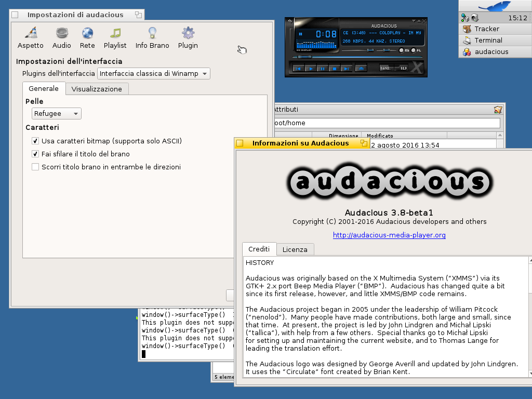Screen dimensions: 532x399
Task: Open the Aspetto settings category
Action: click(31, 38)
